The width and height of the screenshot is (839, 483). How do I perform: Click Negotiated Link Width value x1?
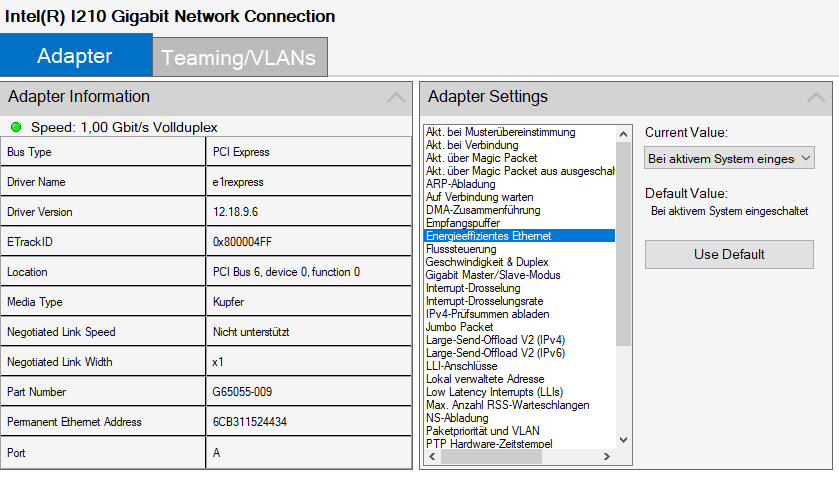click(x=217, y=362)
